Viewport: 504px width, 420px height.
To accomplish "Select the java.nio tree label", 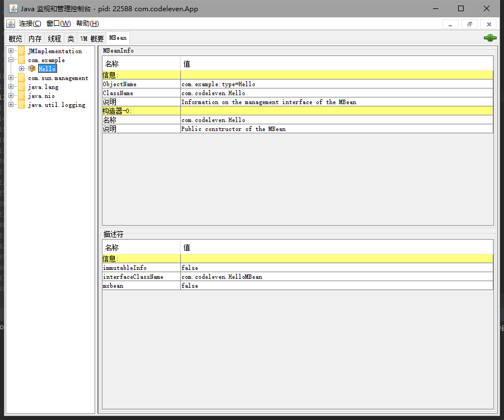I will (x=41, y=96).
